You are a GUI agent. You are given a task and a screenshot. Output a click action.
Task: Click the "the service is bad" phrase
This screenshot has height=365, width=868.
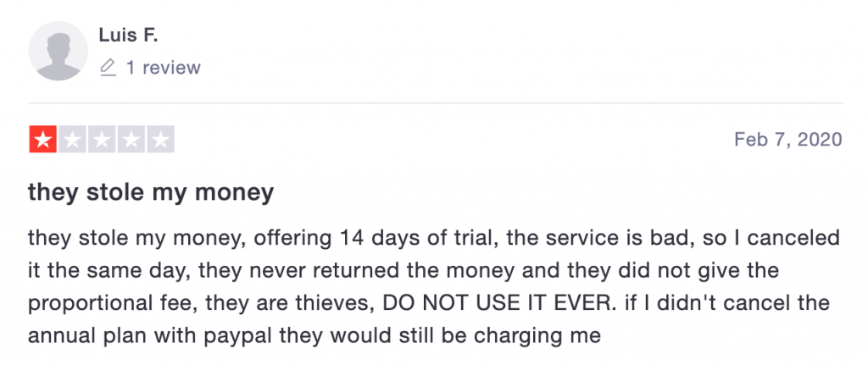click(581, 240)
